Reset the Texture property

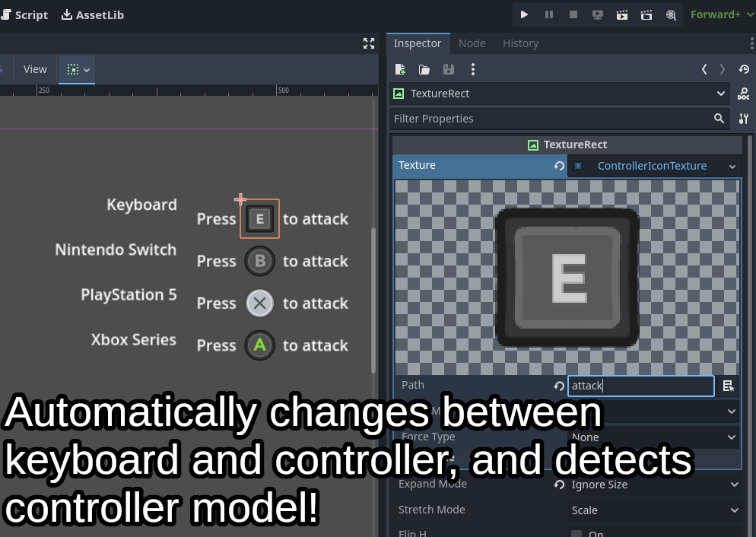point(559,166)
